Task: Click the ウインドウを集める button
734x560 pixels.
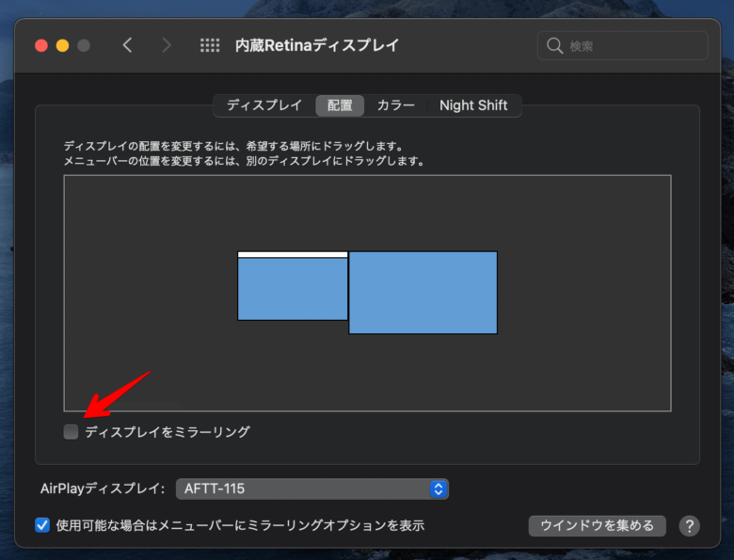Action: pyautogui.click(x=597, y=526)
